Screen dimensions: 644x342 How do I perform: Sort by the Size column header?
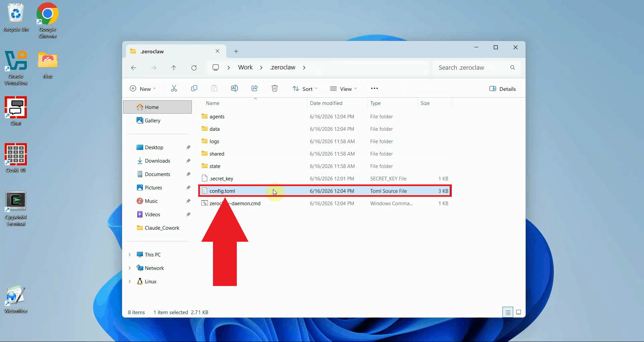[x=435, y=103]
